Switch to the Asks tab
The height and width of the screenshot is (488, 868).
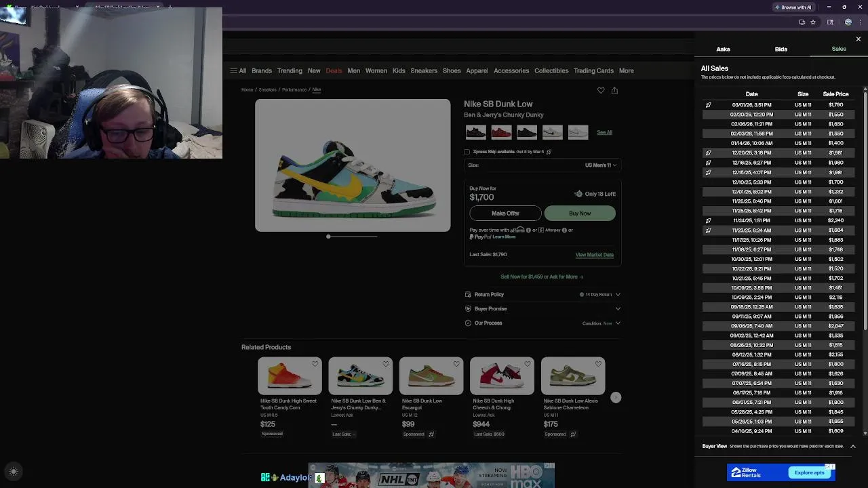(x=723, y=49)
